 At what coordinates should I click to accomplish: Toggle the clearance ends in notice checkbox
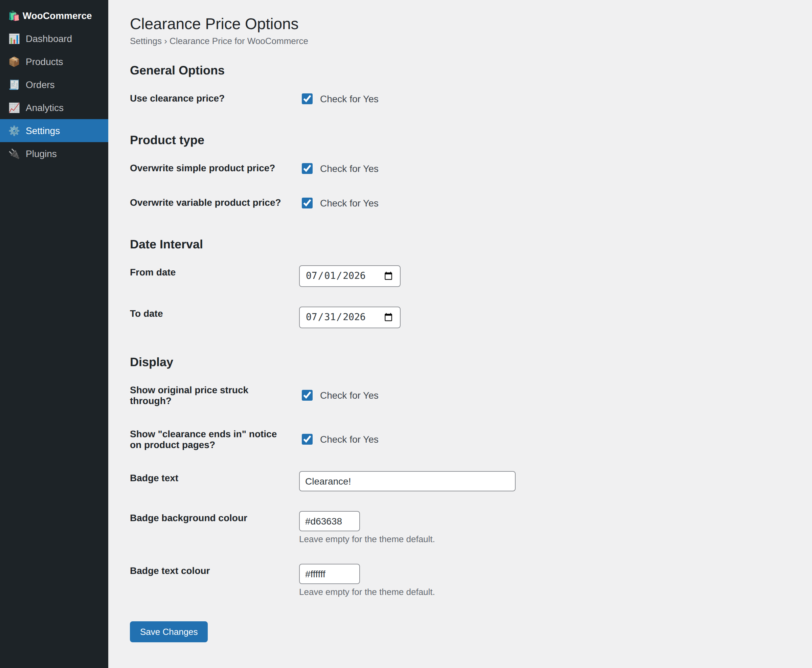click(307, 440)
